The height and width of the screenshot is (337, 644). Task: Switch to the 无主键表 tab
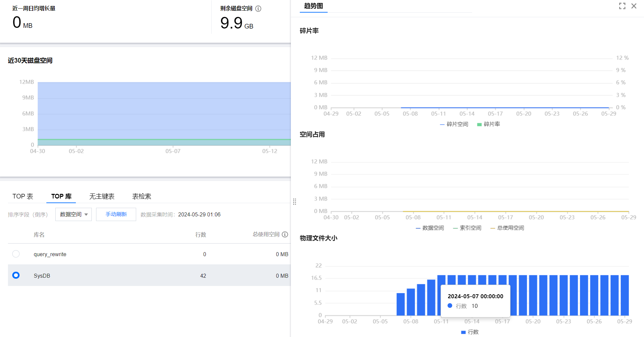(102, 197)
